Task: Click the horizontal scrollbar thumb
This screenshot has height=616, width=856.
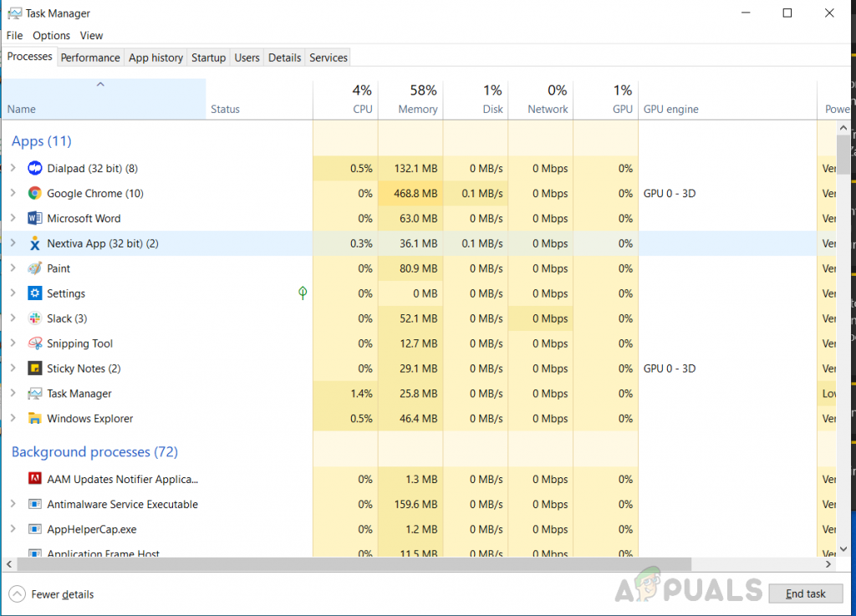Action: coord(354,564)
